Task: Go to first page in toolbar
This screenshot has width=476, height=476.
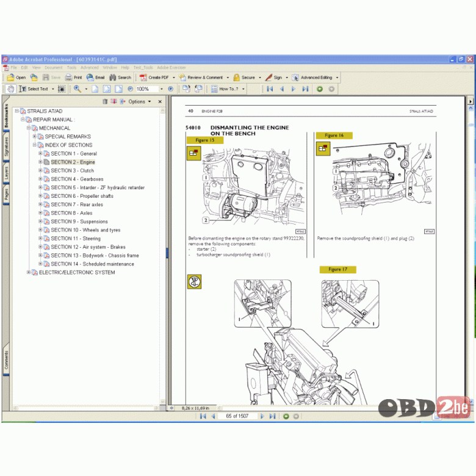Action: (x=270, y=89)
